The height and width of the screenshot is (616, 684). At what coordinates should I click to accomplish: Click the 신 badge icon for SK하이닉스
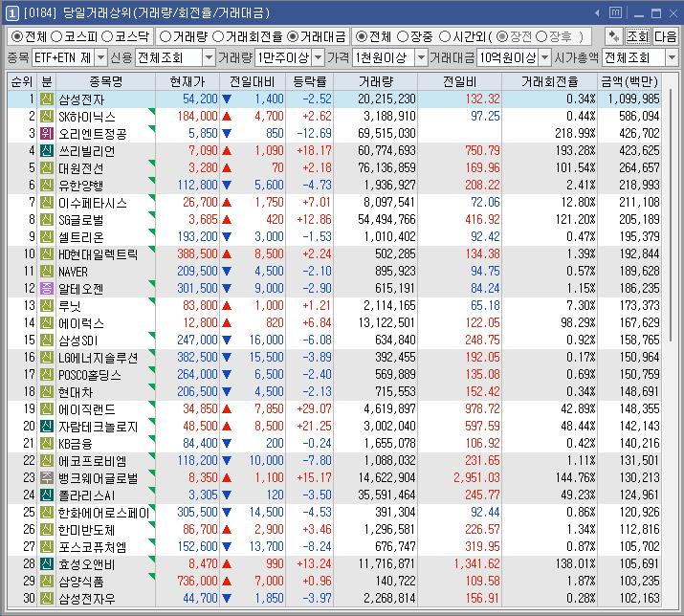click(x=47, y=116)
